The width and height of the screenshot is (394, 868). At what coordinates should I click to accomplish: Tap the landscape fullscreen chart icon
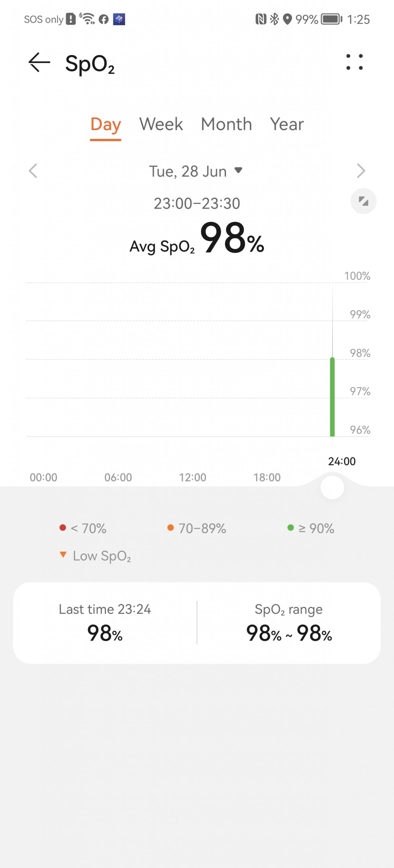pos(363,201)
